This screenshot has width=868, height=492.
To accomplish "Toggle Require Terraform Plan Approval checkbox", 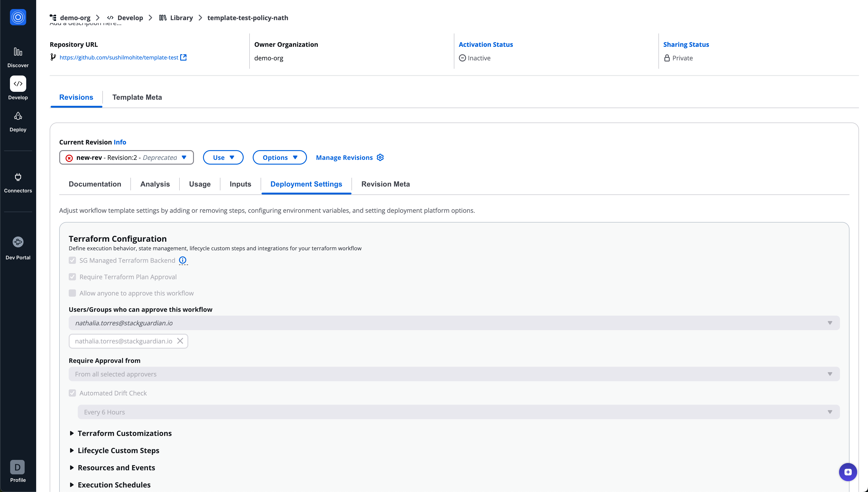I will pyautogui.click(x=72, y=277).
